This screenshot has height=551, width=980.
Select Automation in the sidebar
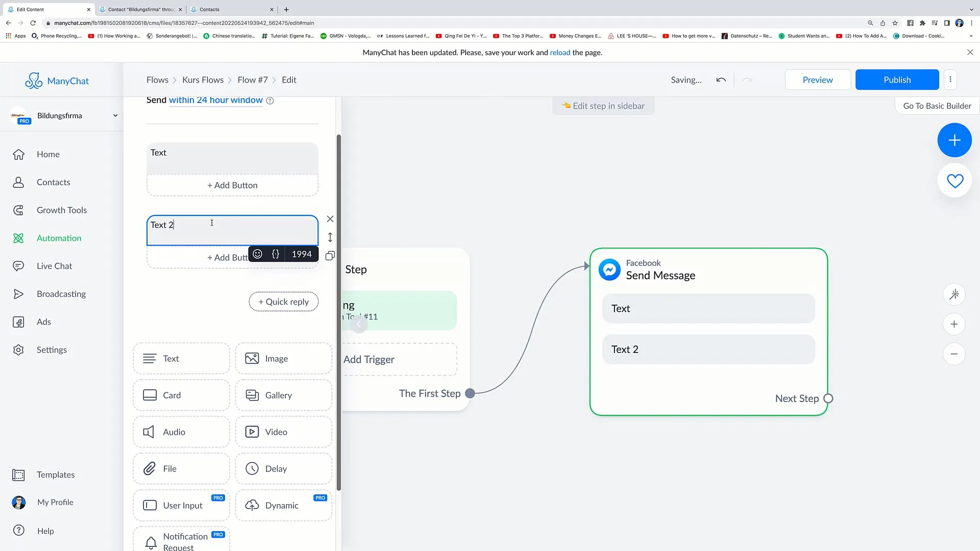(59, 238)
